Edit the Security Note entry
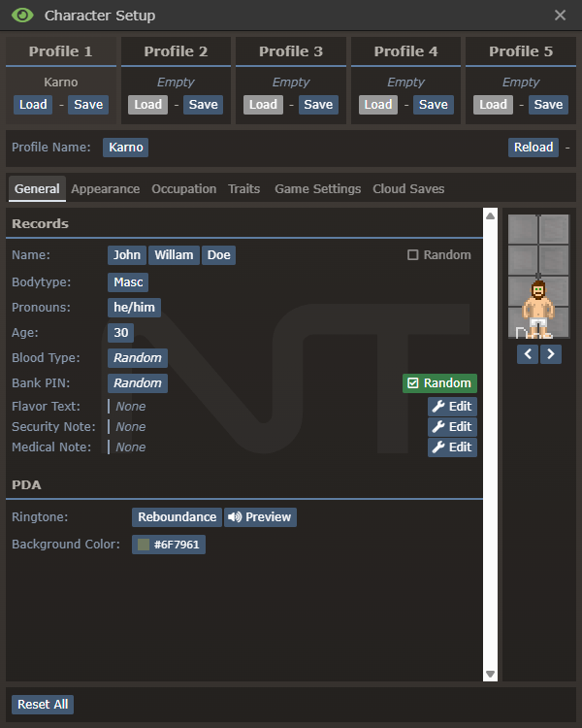 coord(452,427)
